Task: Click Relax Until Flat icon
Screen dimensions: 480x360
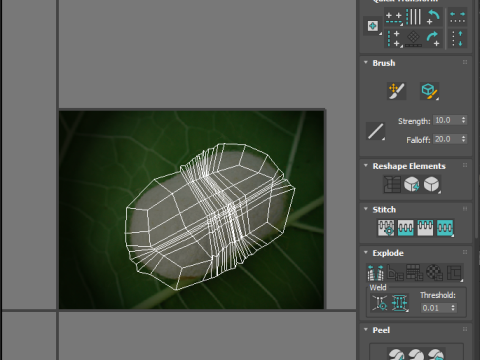Action: click(412, 184)
